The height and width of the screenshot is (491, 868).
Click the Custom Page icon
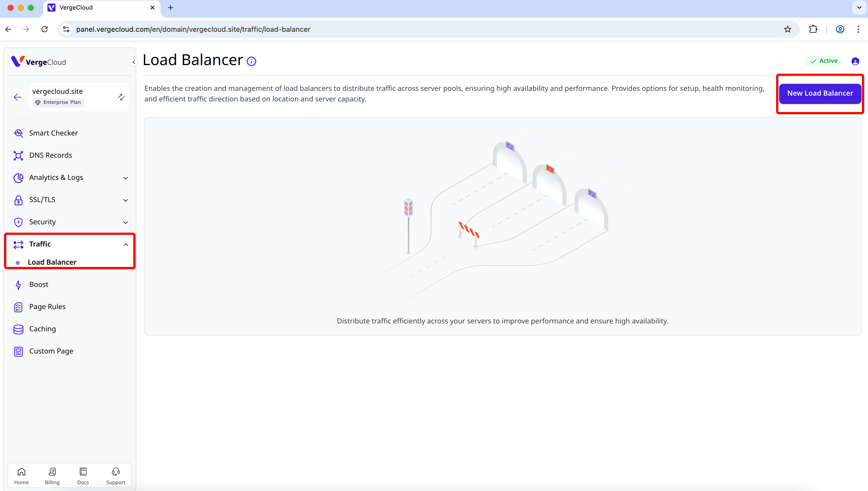pyautogui.click(x=18, y=352)
